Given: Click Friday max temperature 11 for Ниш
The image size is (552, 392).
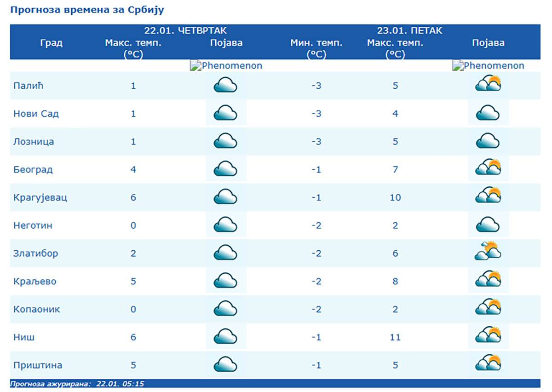Looking at the screenshot, I should click(x=395, y=337).
